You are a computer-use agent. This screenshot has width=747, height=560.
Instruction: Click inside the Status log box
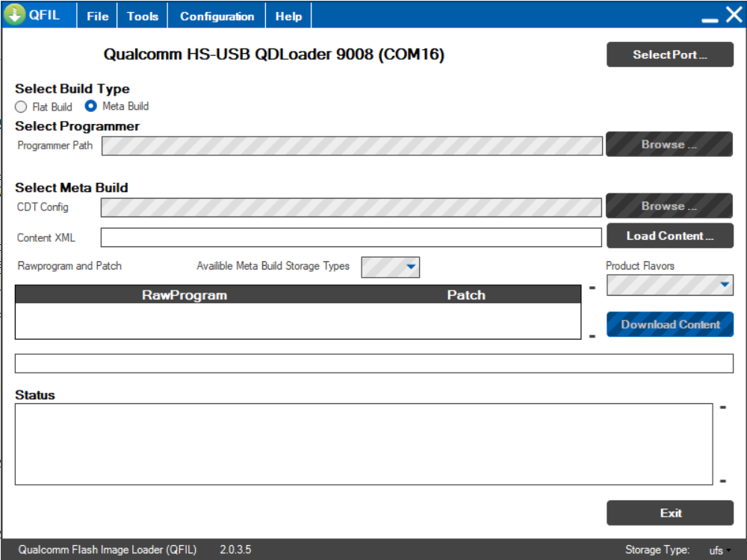[x=364, y=444]
